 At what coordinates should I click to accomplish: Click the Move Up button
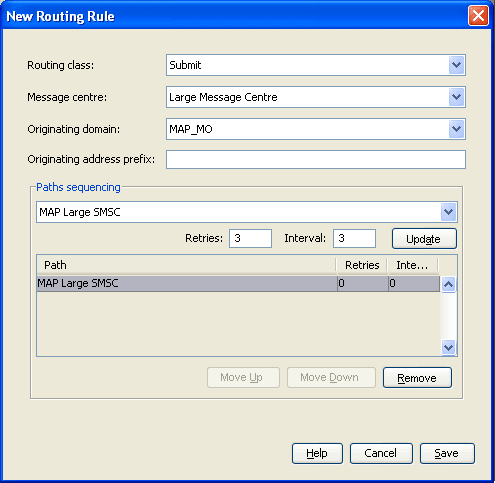243,378
